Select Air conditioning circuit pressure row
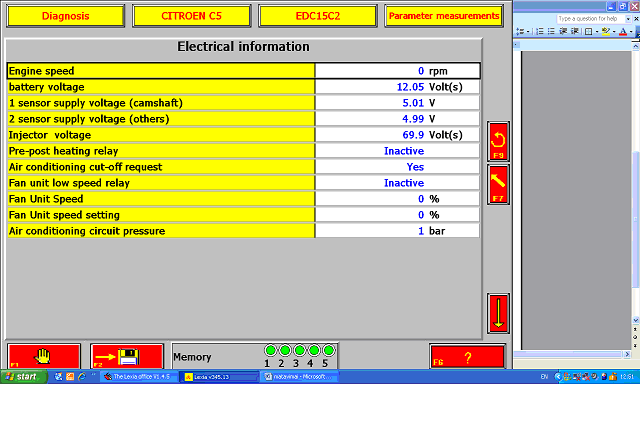Viewport: 640px width, 434px height. point(243,231)
